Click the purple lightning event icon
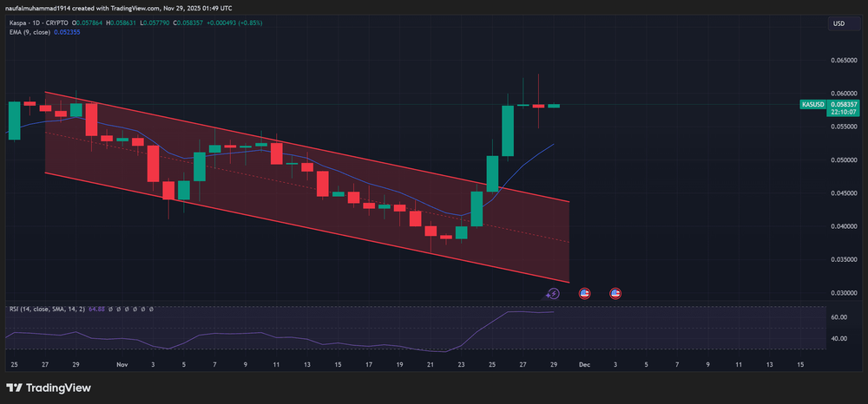Viewport: 868px width, 404px height. pos(554,294)
